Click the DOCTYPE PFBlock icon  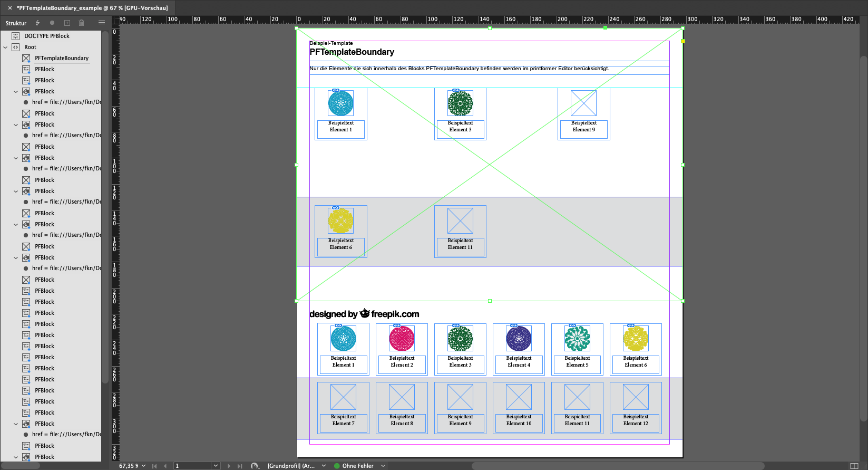tap(16, 36)
